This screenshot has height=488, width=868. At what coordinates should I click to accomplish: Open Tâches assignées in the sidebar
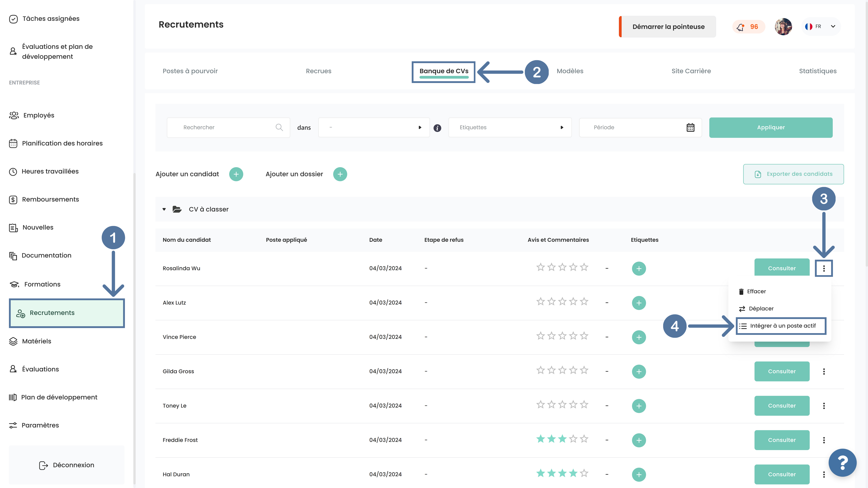pyautogui.click(x=44, y=19)
